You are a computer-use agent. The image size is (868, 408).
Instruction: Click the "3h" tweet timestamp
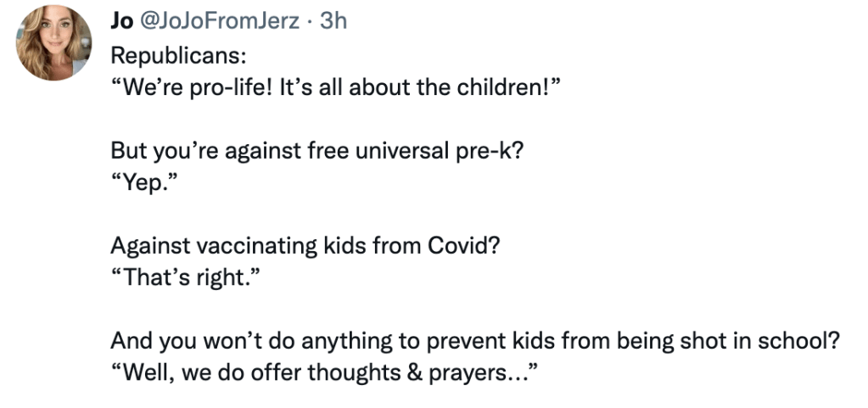pyautogui.click(x=333, y=22)
